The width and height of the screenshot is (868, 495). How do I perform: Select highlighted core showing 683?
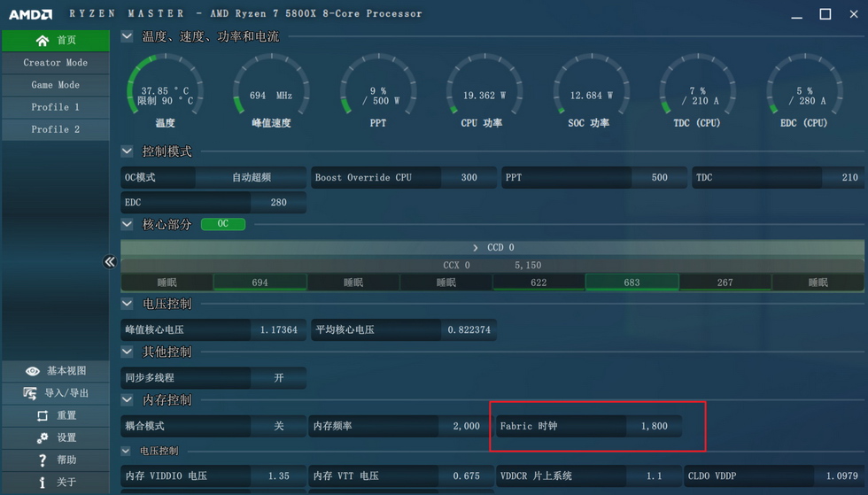pyautogui.click(x=632, y=282)
